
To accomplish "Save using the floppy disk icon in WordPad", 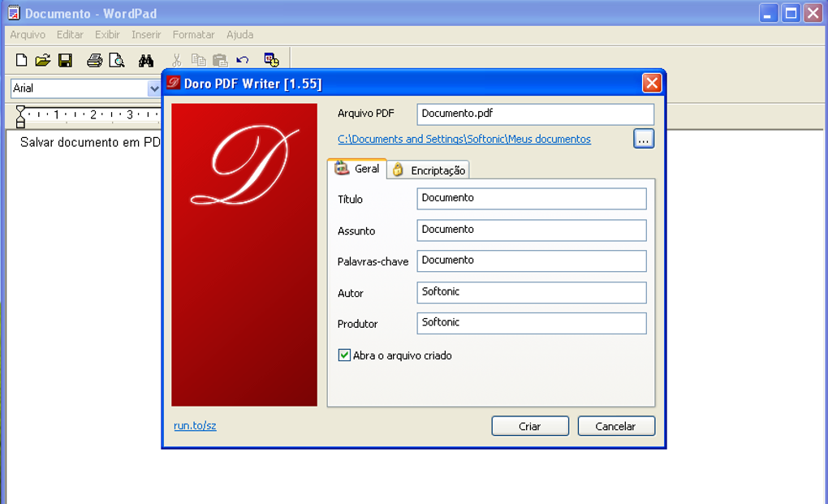I will point(65,60).
